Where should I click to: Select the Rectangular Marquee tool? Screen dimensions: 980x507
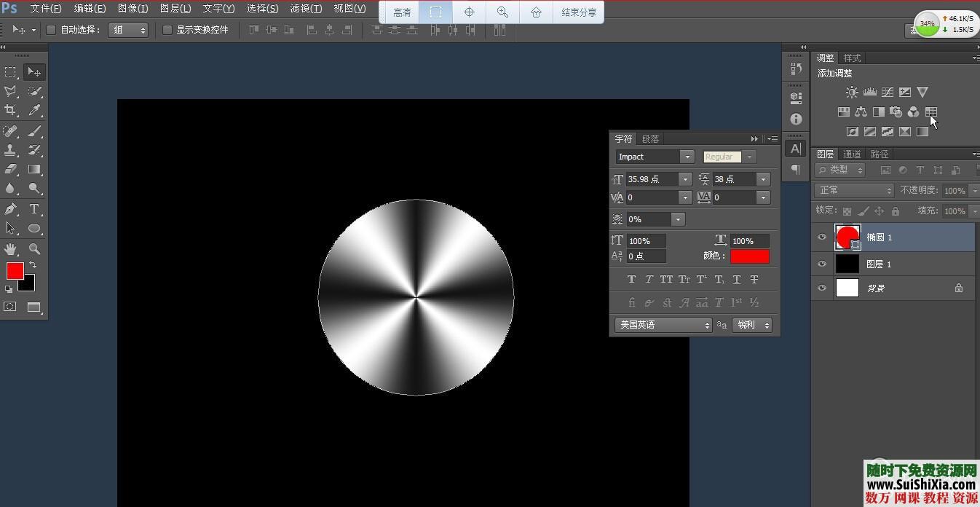(x=10, y=72)
